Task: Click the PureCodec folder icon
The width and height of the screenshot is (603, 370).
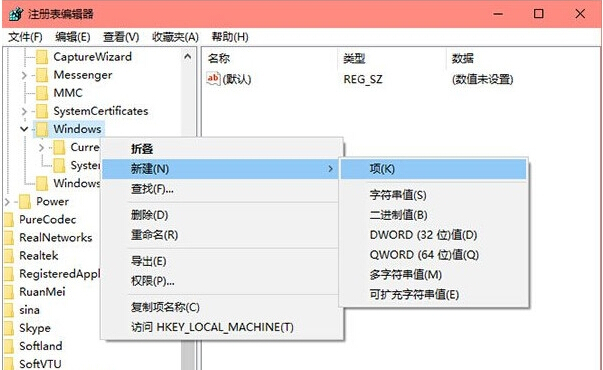Action: tap(9, 220)
